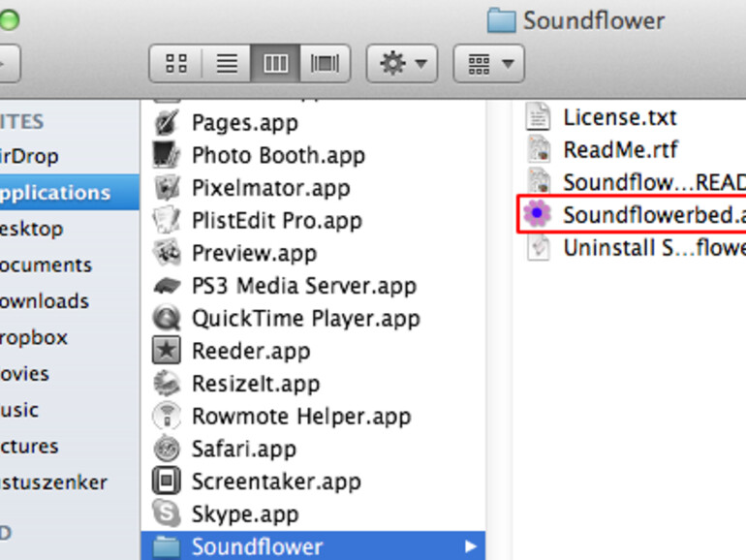Viewport: 746px width, 560px height.
Task: Select the Soundflowerbed flower icon
Action: coord(538,214)
